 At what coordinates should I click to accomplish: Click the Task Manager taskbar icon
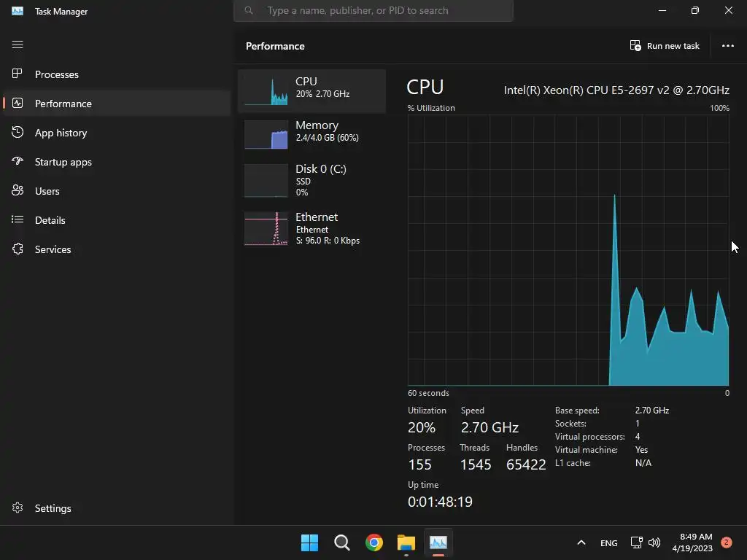pos(438,542)
